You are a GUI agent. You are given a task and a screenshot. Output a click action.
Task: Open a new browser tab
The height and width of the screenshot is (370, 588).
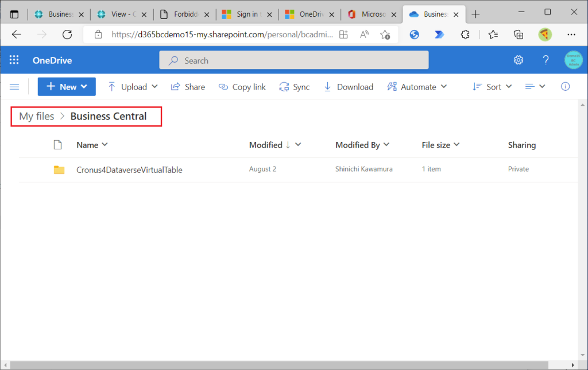(475, 14)
